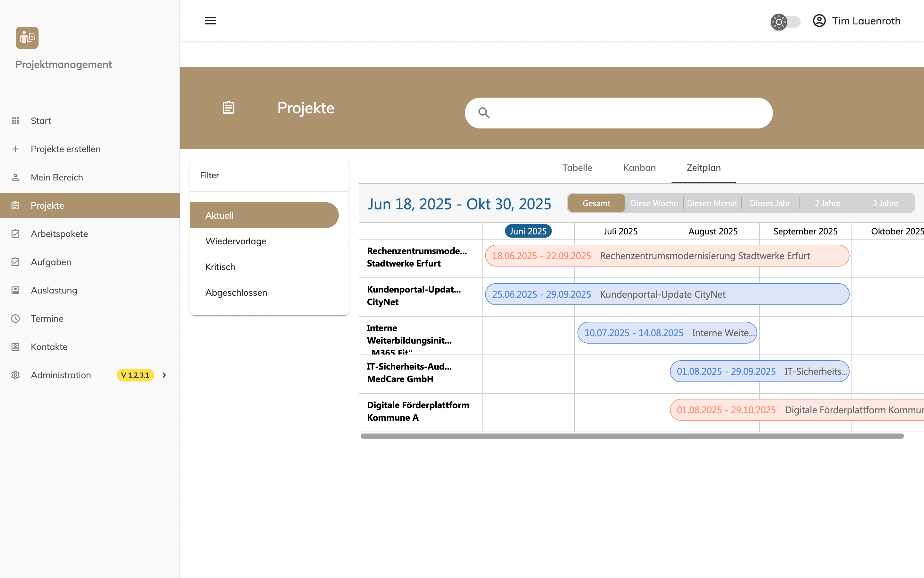The image size is (924, 578).
Task: Toggle the light/dark theme switch
Action: pyautogui.click(x=785, y=22)
